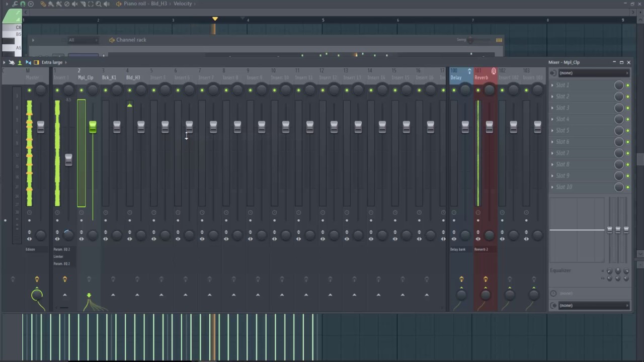644x362 pixels.
Task: Click the Delay track latency icon
Action: tap(469, 71)
